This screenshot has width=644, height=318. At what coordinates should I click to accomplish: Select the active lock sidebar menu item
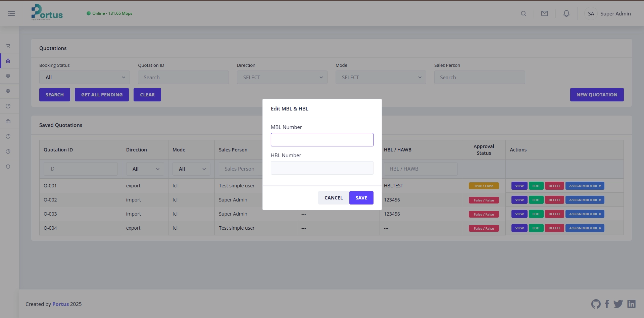[8, 61]
